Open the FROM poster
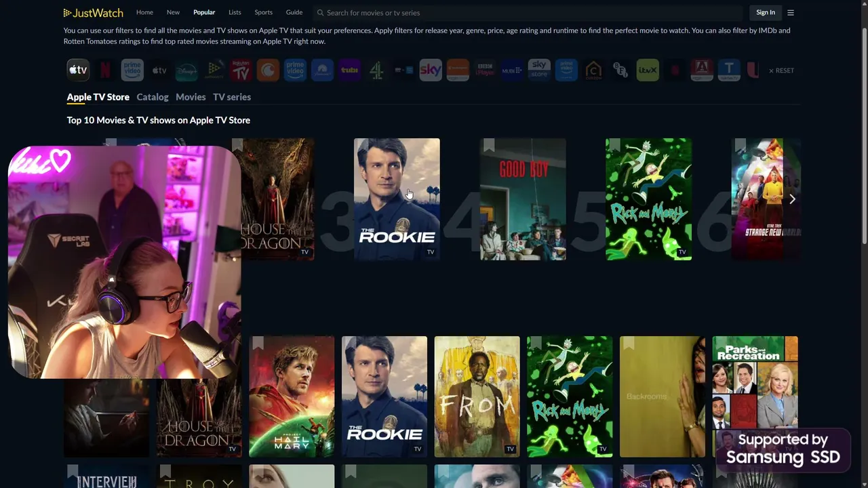The height and width of the screenshot is (488, 868). [x=477, y=396]
